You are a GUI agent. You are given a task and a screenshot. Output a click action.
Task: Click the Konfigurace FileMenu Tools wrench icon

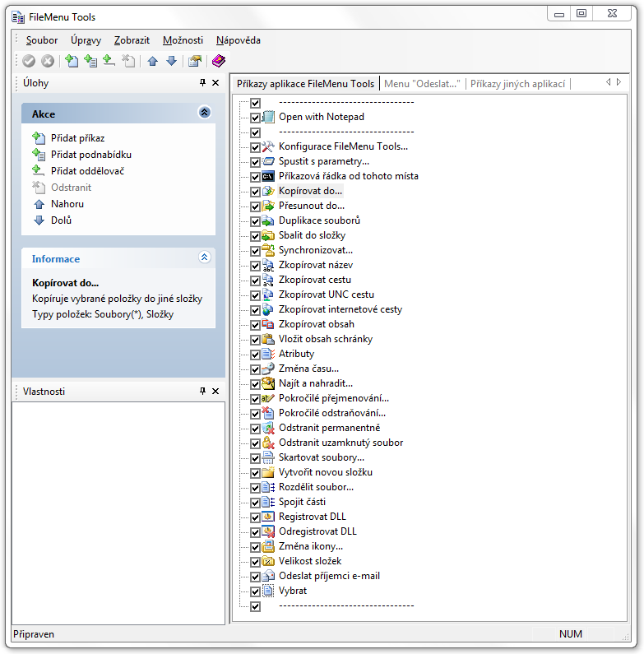pyautogui.click(x=268, y=146)
